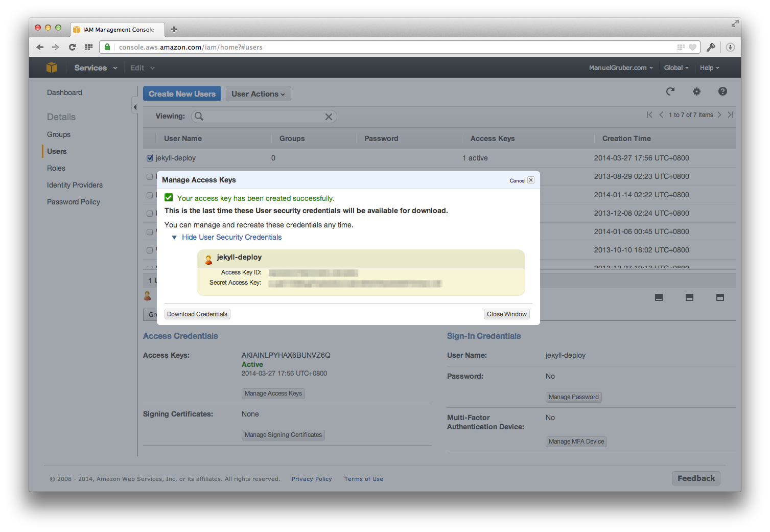770x532 pixels.
Task: Open Identity Providers in the sidebar
Action: click(75, 185)
